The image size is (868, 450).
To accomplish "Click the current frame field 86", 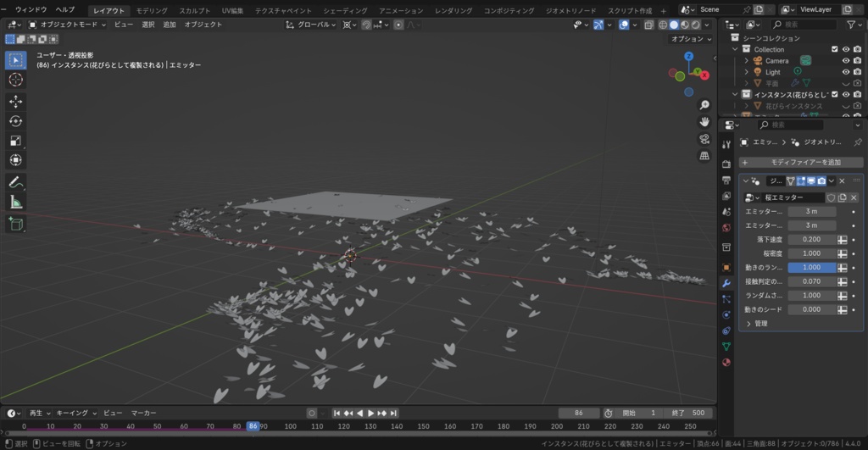I will pyautogui.click(x=578, y=413).
